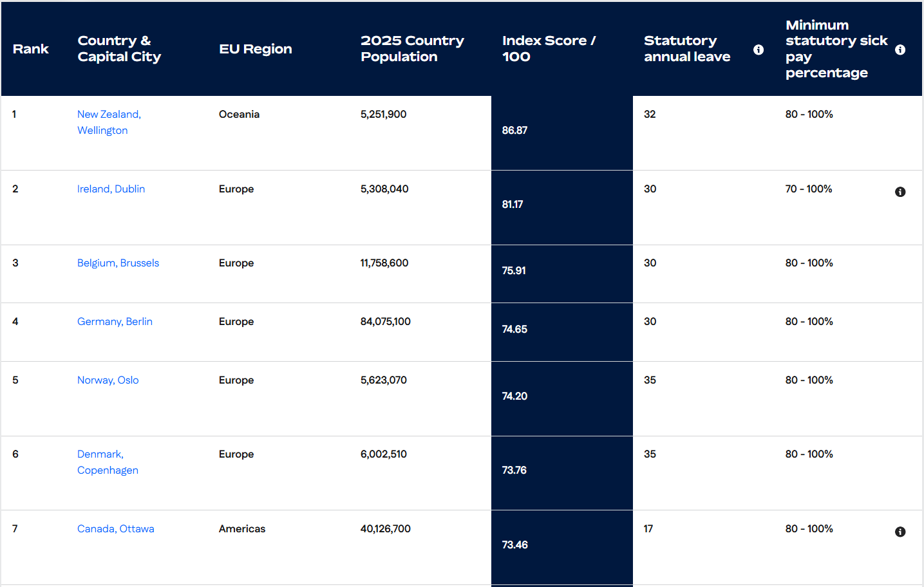Click the EU Region column header
Image resolution: width=924 pixels, height=587 pixels.
255,50
